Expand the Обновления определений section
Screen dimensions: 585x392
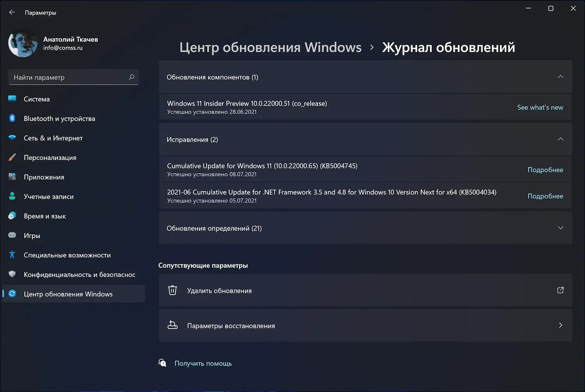560,228
